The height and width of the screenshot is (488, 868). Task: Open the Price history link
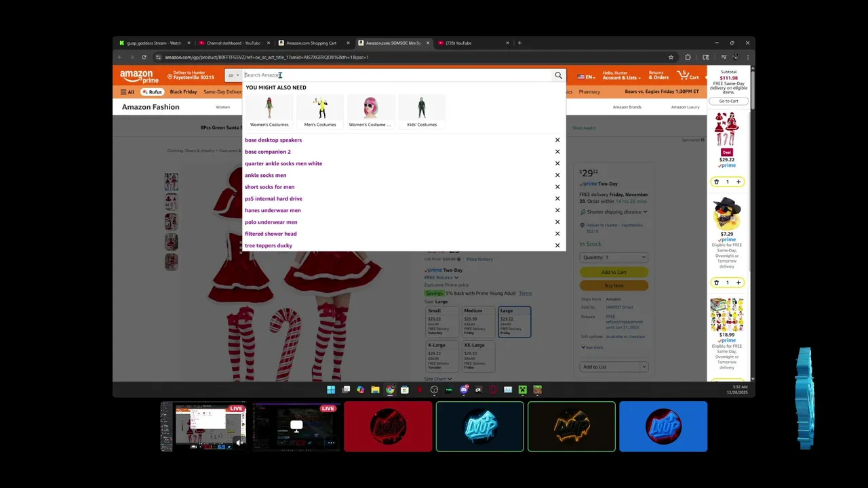[x=479, y=259]
